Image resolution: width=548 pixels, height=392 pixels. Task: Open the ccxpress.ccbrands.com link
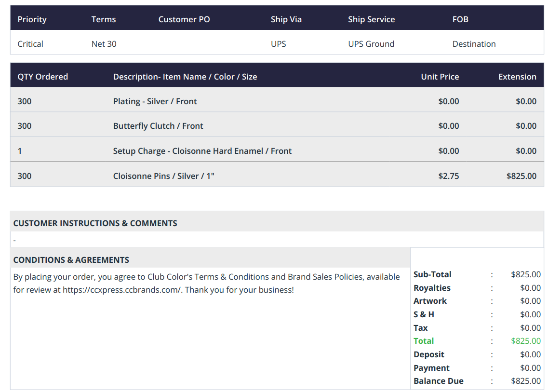pos(122,290)
